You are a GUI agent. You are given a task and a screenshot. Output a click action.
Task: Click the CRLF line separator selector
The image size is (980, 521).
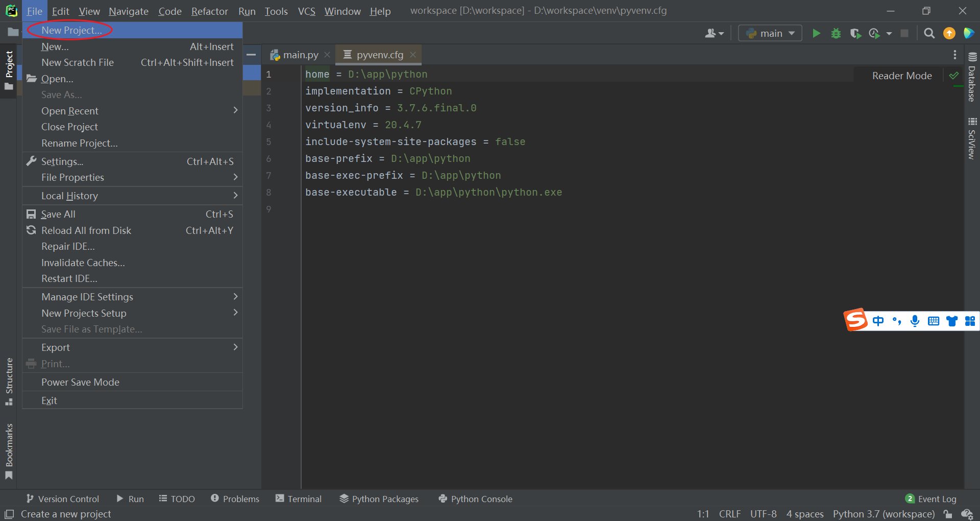click(x=729, y=514)
